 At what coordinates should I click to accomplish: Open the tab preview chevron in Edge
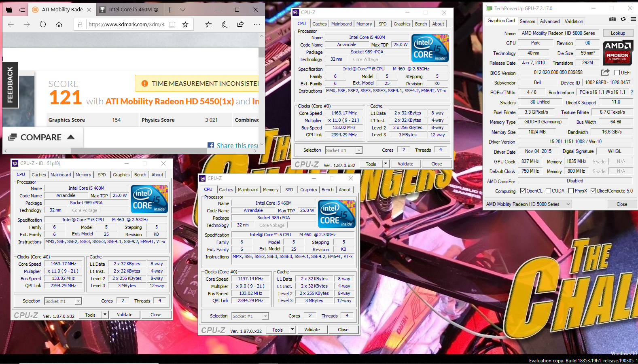point(183,9)
